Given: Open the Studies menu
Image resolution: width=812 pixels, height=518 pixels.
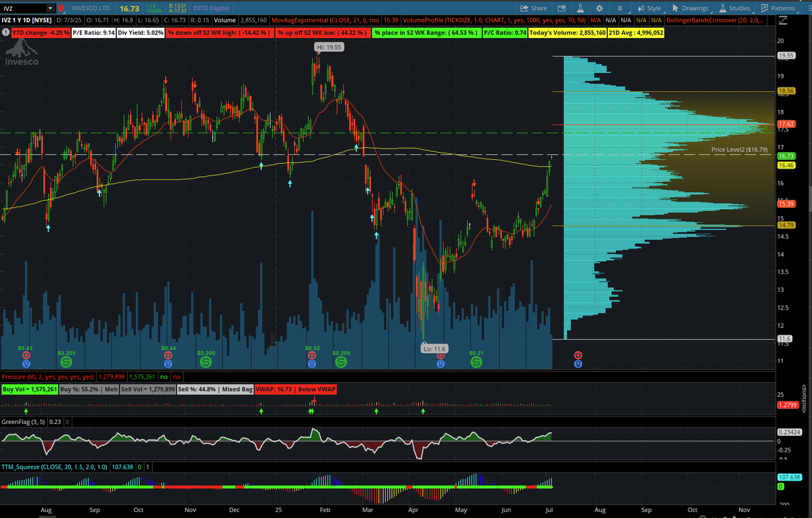Looking at the screenshot, I should coord(735,8).
